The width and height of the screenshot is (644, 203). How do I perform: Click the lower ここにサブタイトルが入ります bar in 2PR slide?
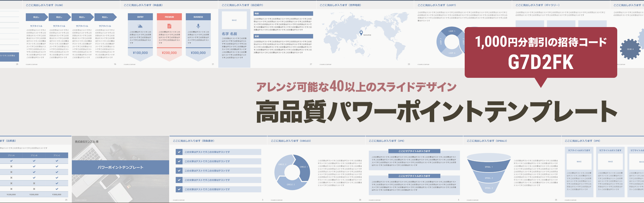pyautogui.click(x=414, y=176)
